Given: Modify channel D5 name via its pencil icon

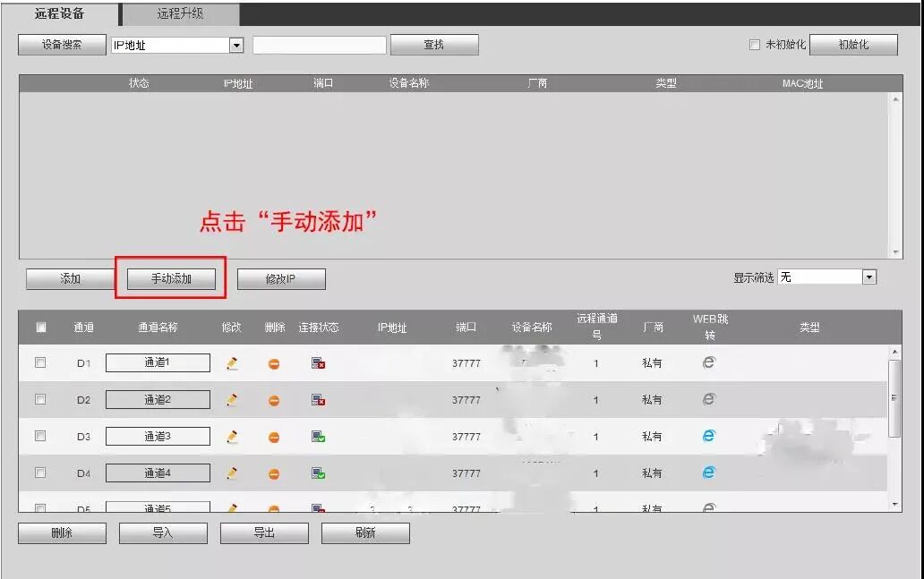Looking at the screenshot, I should tap(231, 507).
